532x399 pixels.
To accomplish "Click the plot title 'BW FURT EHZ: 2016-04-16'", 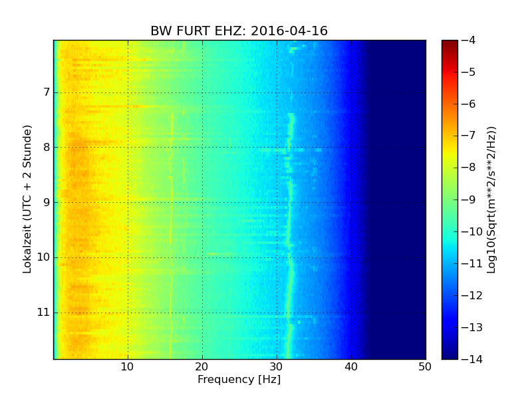I will pyautogui.click(x=239, y=31).
